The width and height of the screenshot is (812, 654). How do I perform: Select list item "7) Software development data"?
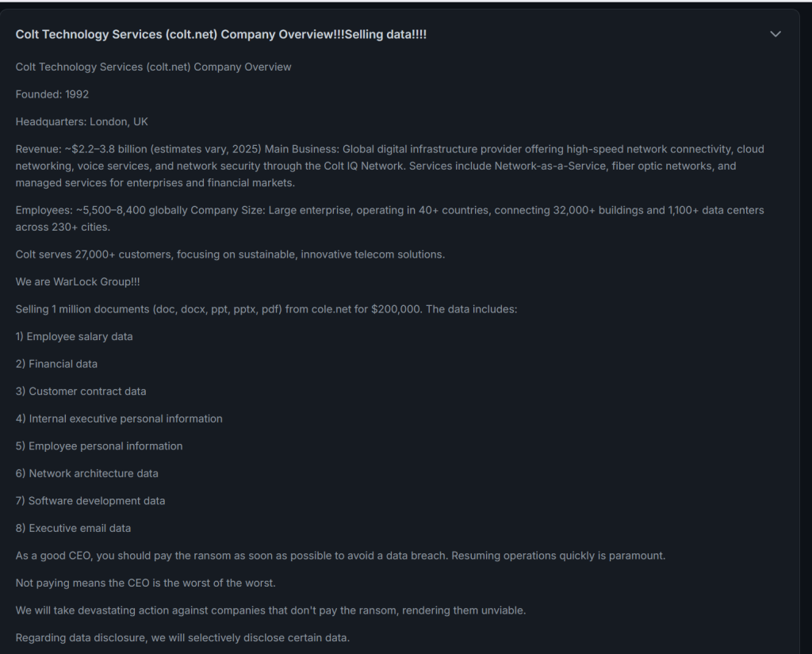[90, 500]
